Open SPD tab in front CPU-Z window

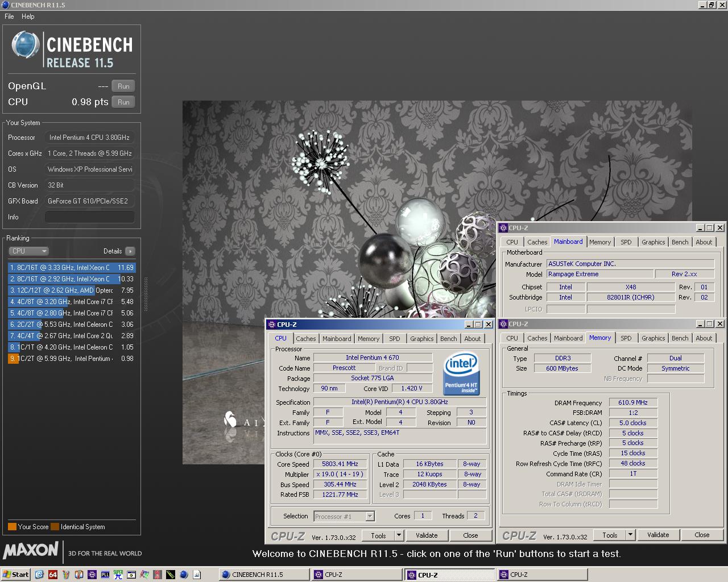tap(395, 339)
